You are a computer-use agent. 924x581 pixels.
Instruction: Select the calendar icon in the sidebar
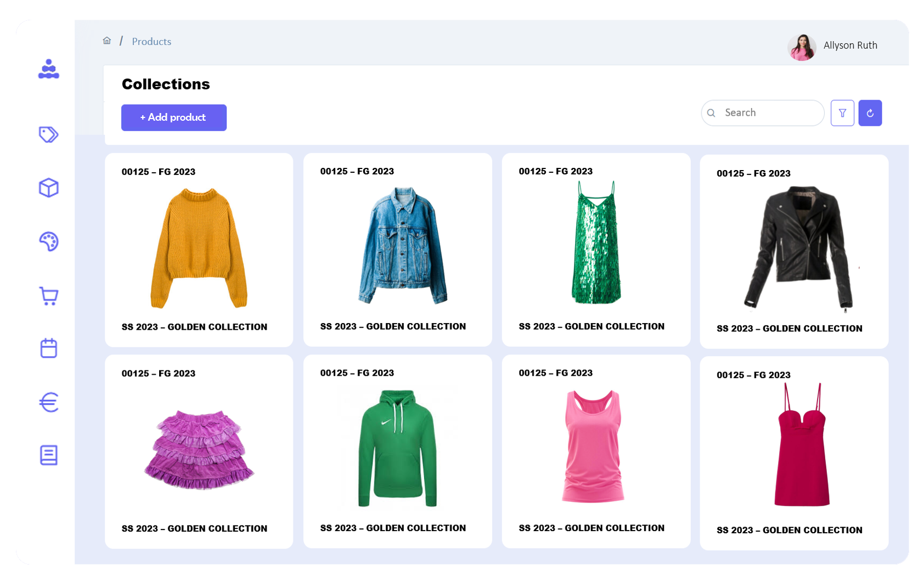[48, 348]
